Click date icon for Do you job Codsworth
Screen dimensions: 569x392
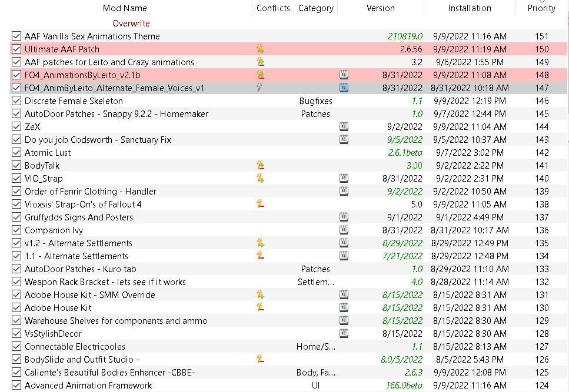pos(344,139)
